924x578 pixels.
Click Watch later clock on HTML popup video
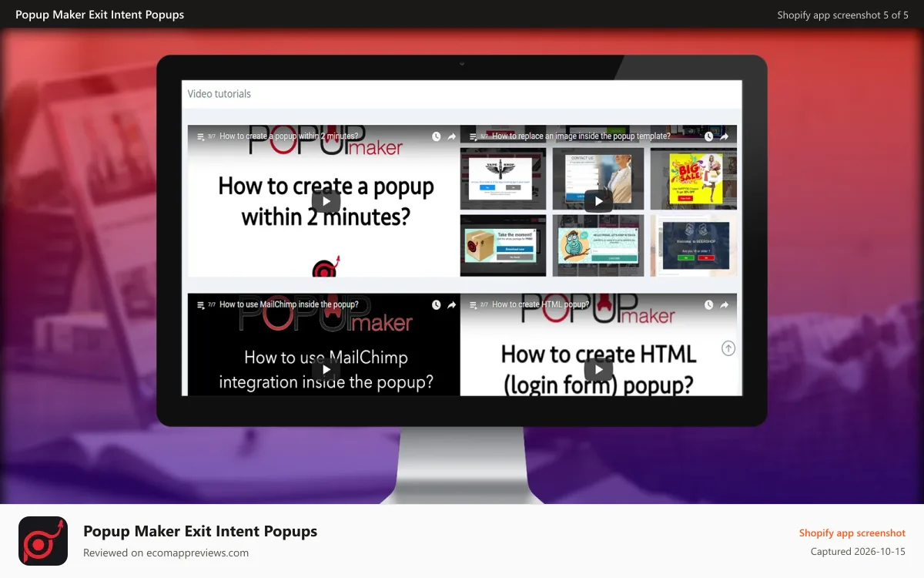click(x=709, y=304)
